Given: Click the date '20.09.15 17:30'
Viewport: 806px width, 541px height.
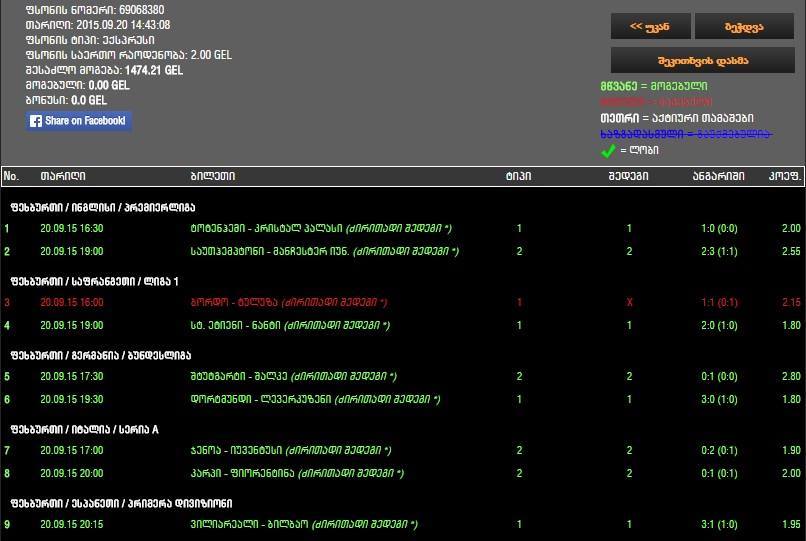Looking at the screenshot, I should coord(72,376).
